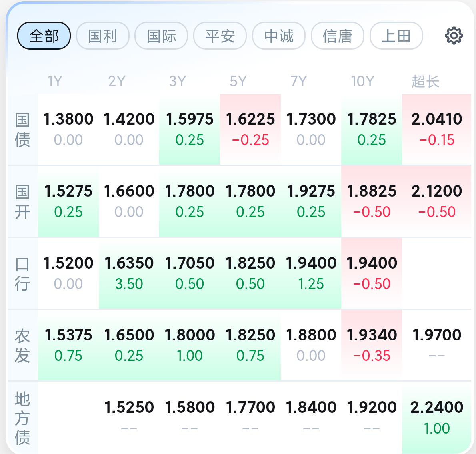
Task: Select the 上田 tab
Action: tap(396, 36)
